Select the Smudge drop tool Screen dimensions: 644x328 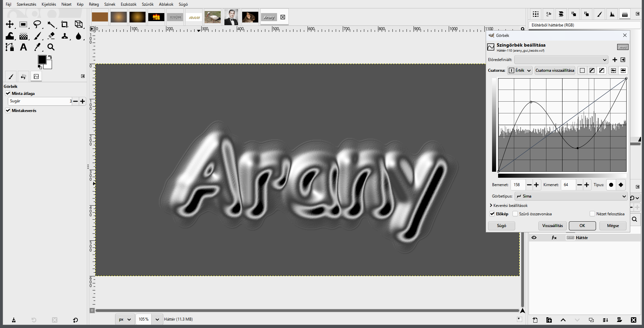pos(78,36)
